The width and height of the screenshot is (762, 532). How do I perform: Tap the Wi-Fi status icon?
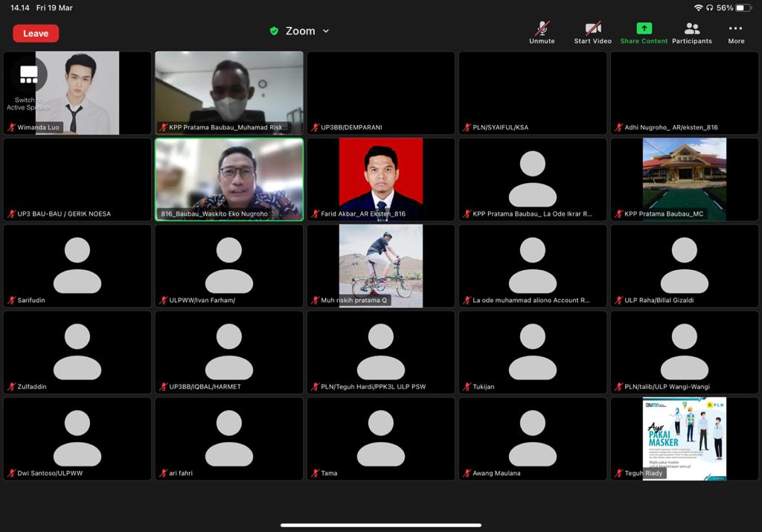pos(698,7)
